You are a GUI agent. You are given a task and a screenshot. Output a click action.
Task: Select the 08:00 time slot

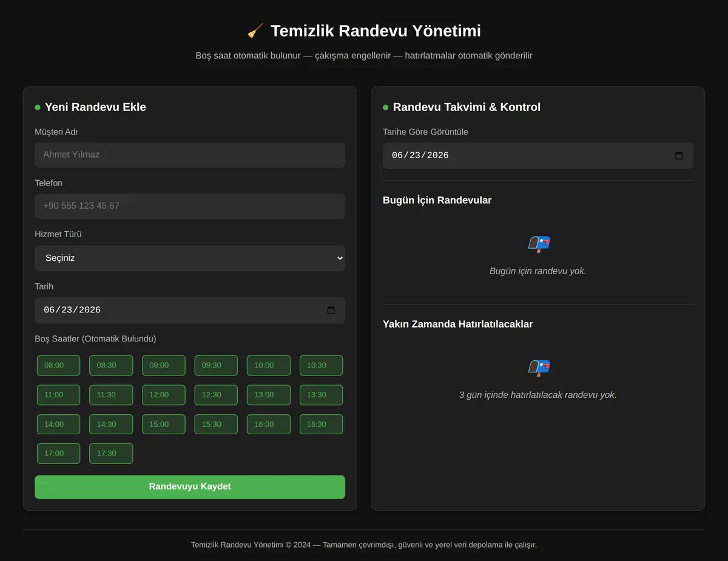(x=58, y=366)
